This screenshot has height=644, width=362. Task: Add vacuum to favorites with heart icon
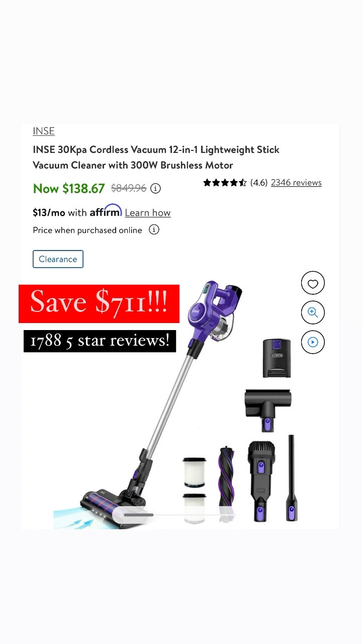click(313, 283)
